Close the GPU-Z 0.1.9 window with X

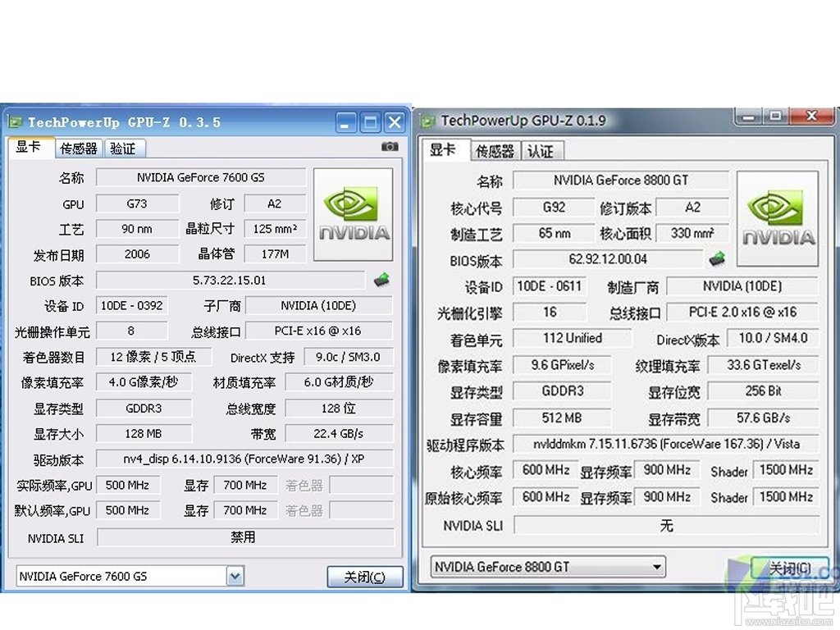click(811, 116)
